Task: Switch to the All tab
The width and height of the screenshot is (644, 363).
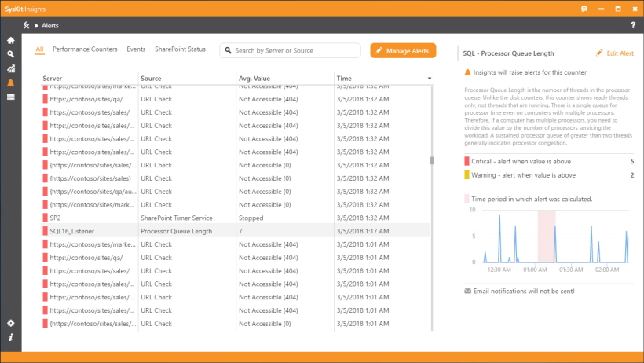Action: (39, 49)
